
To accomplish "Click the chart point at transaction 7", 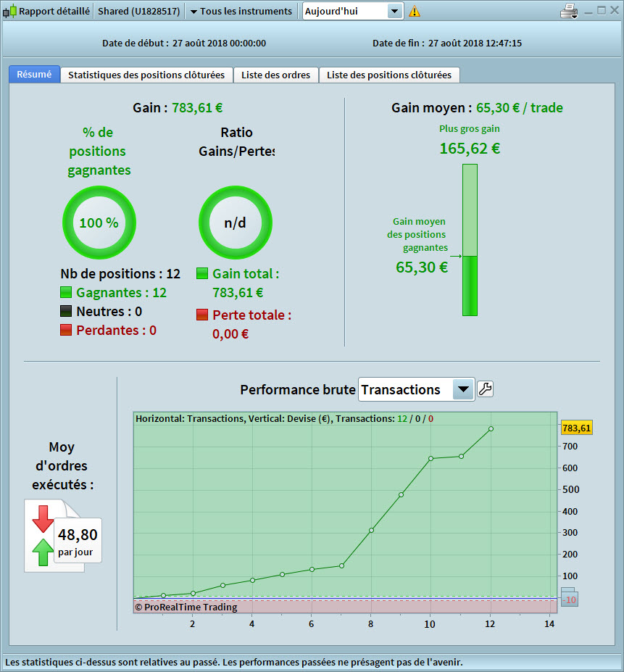I will [x=341, y=565].
